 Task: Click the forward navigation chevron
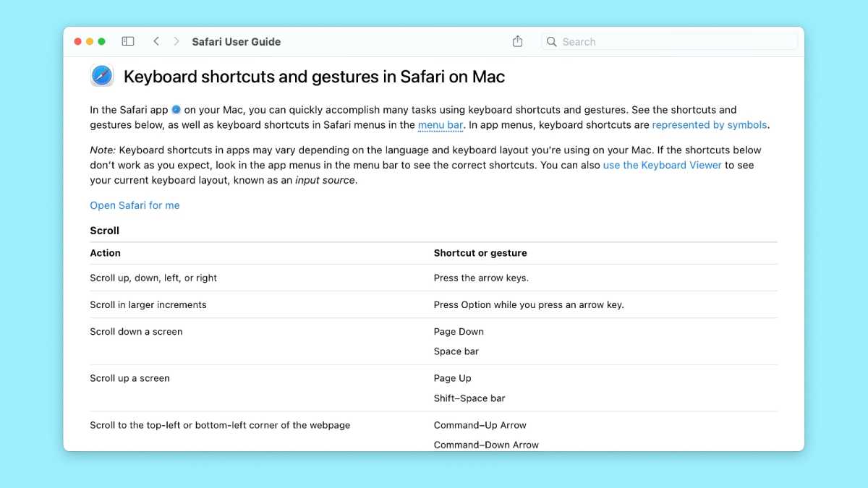(176, 41)
